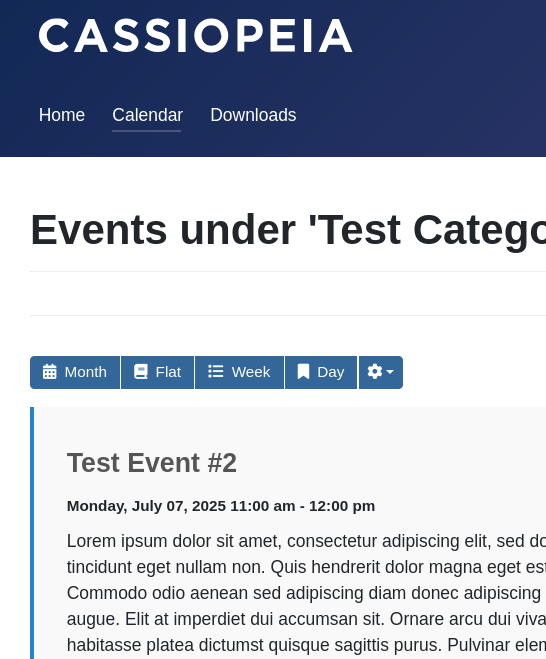
Task: Click the book icon on Flat button
Action: coord(141,372)
